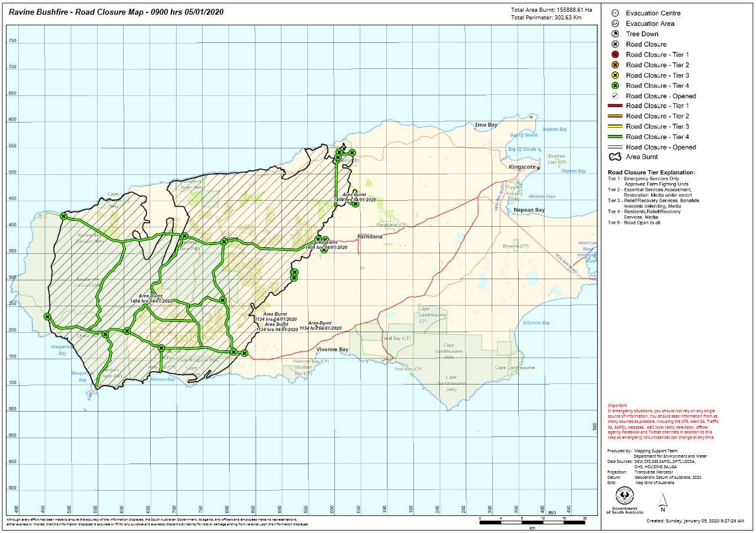
Task: Click the Emu Bay label
Action: [486, 125]
